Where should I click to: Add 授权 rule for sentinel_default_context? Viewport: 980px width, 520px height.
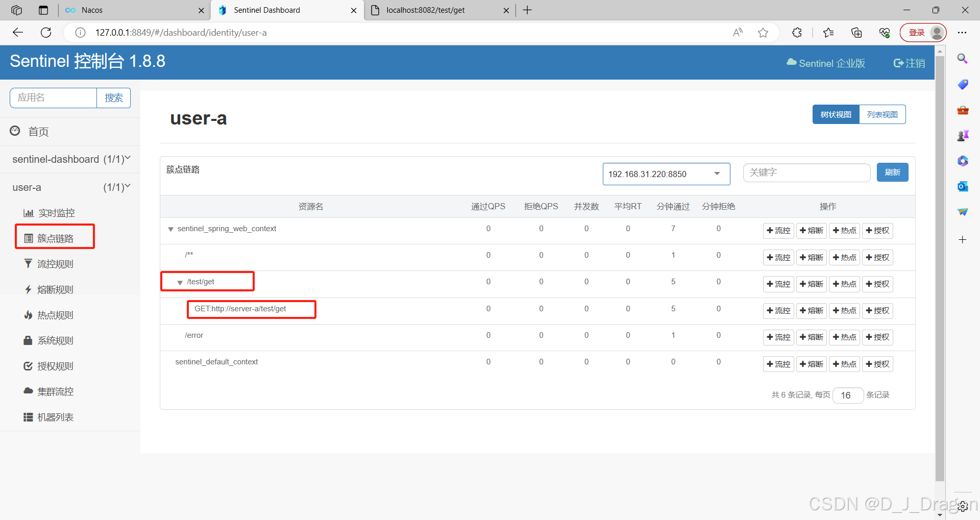(x=877, y=364)
